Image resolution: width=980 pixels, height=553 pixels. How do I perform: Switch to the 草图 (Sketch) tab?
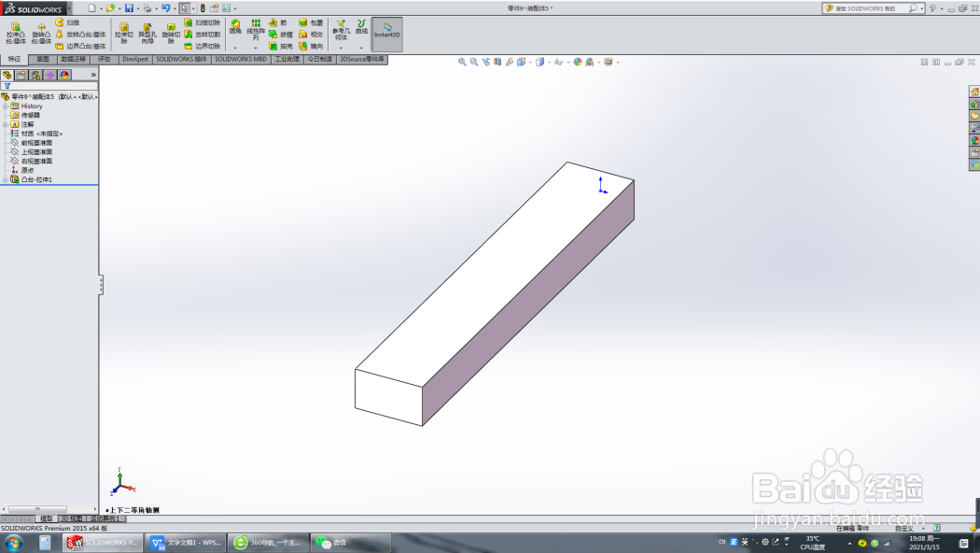coord(43,60)
